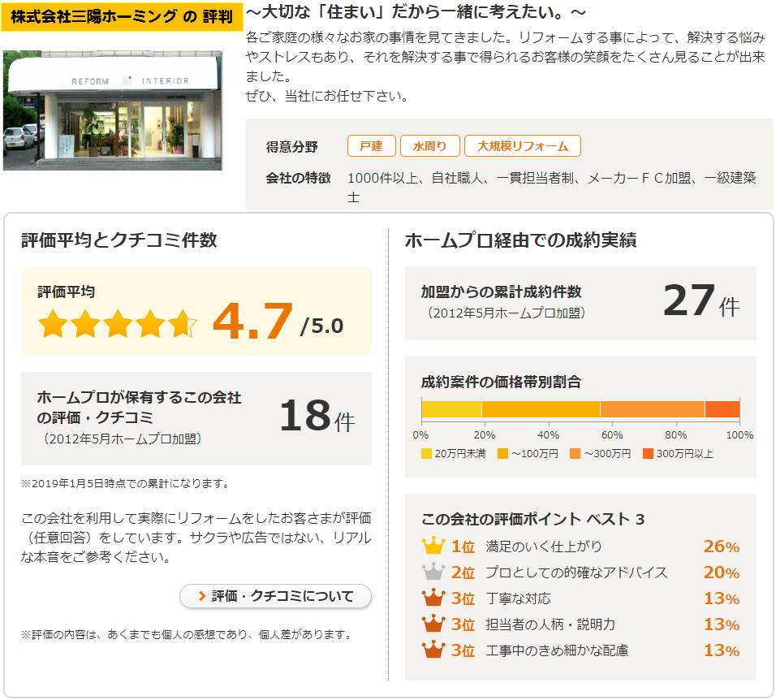
Task: Click the この会社の評価ポイント ベスト 3 heading
Action: pyautogui.click(x=532, y=519)
